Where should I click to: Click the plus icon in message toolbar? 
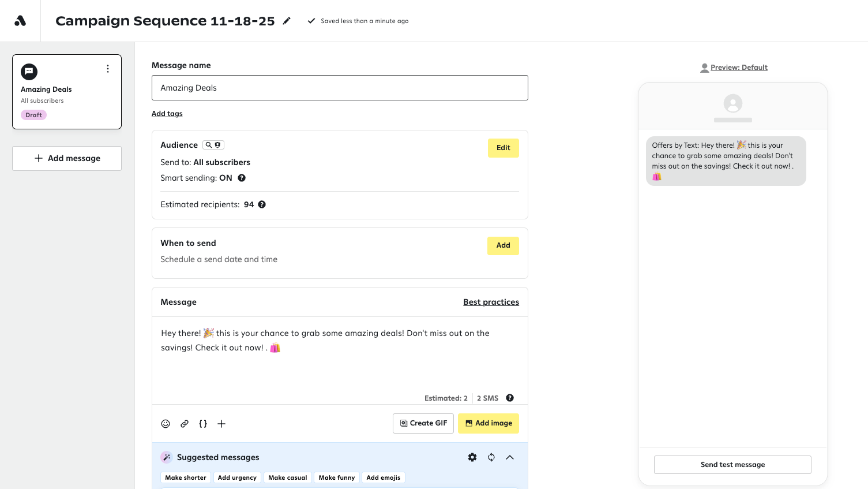pos(221,424)
